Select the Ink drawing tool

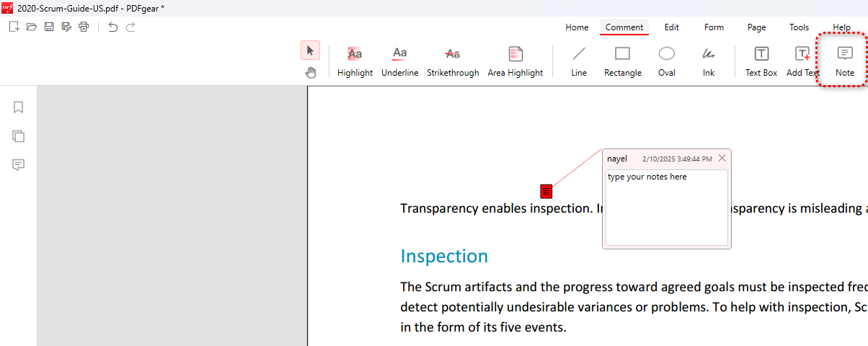click(709, 61)
